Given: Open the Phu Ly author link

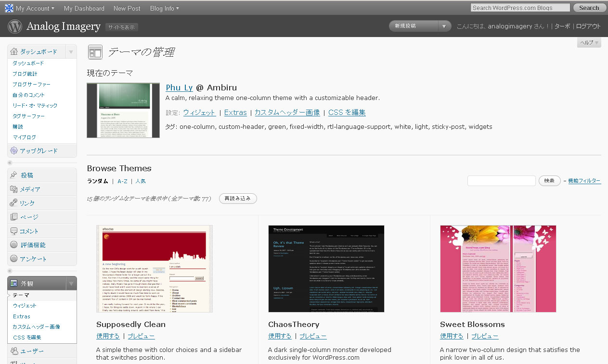Looking at the screenshot, I should [179, 88].
